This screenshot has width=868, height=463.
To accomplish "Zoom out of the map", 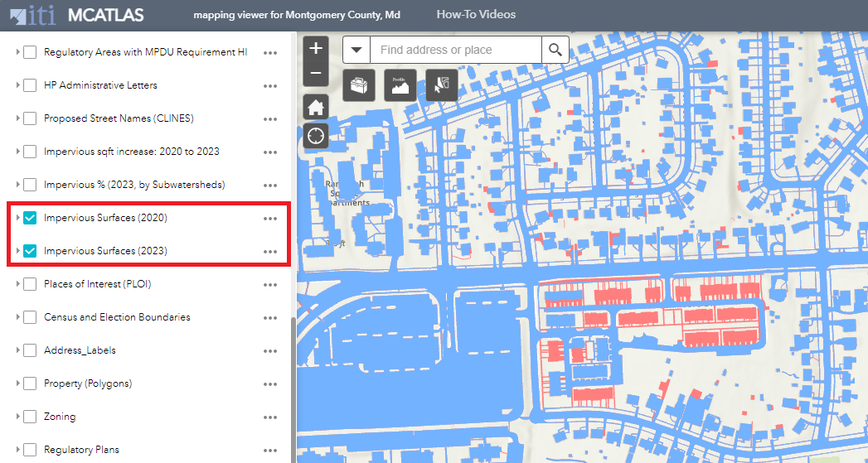I will [316, 74].
